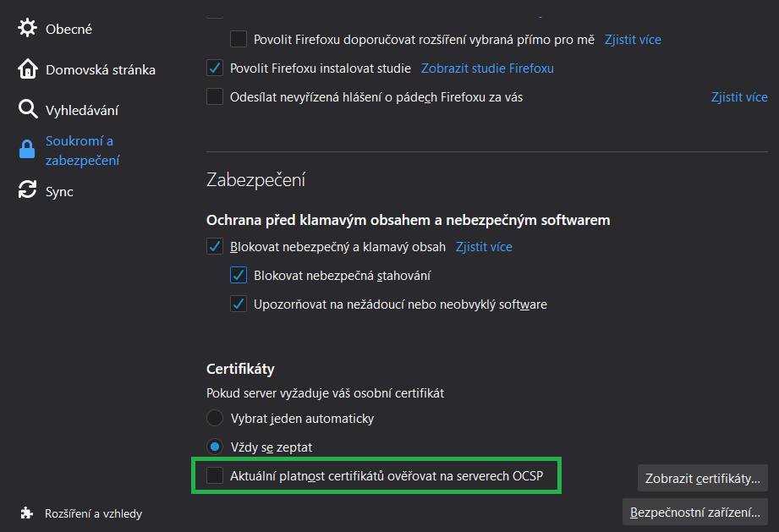Uncheck Povolit Firefoxu instalovat studie
This screenshot has width=779, height=532.
[x=215, y=68]
